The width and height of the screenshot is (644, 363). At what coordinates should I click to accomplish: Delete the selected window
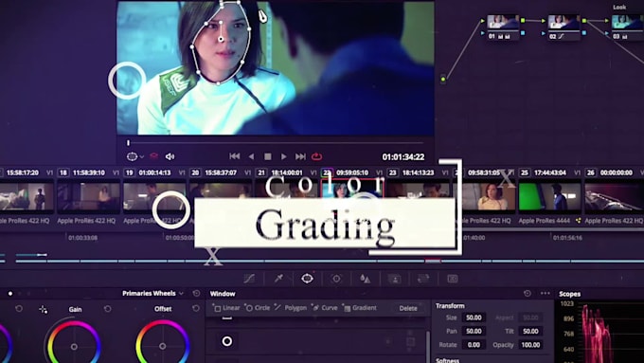(x=408, y=308)
